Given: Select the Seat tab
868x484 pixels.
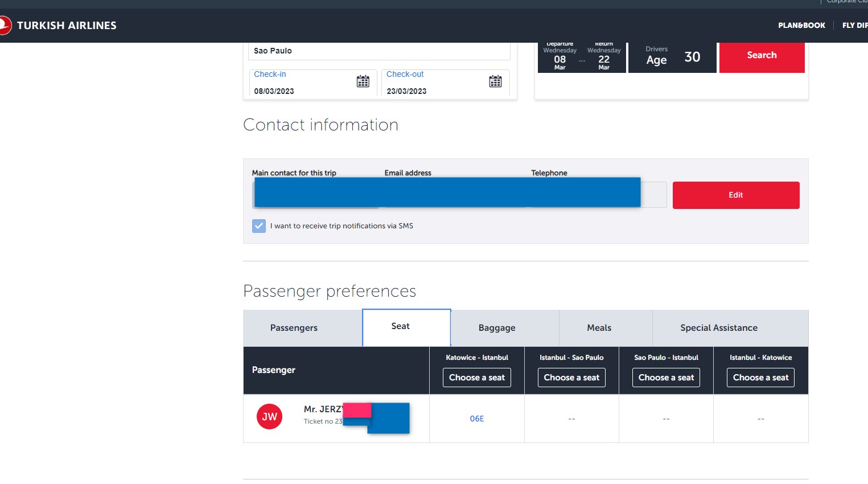Looking at the screenshot, I should (406, 327).
